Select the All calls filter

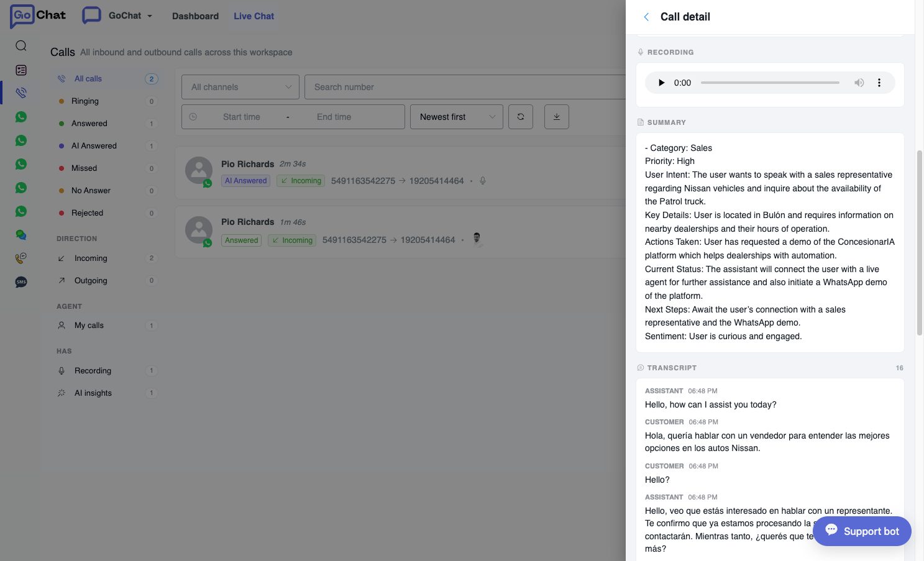(107, 79)
